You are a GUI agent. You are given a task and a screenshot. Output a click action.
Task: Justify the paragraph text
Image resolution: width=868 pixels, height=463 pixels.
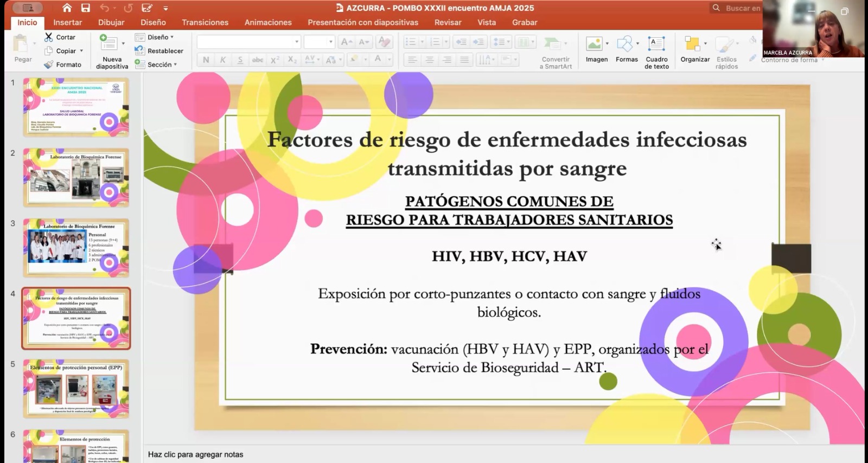(x=464, y=60)
